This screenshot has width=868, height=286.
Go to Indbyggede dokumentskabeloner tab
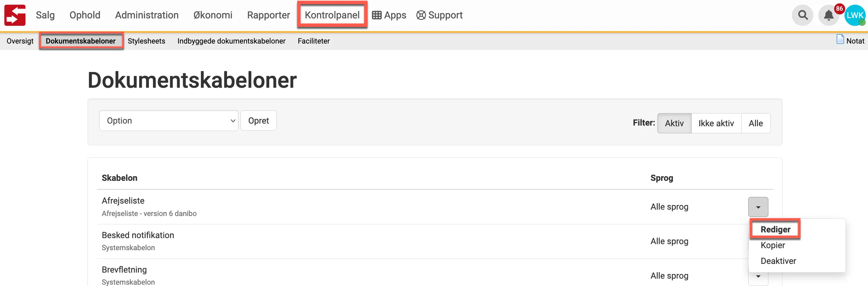[x=231, y=41]
